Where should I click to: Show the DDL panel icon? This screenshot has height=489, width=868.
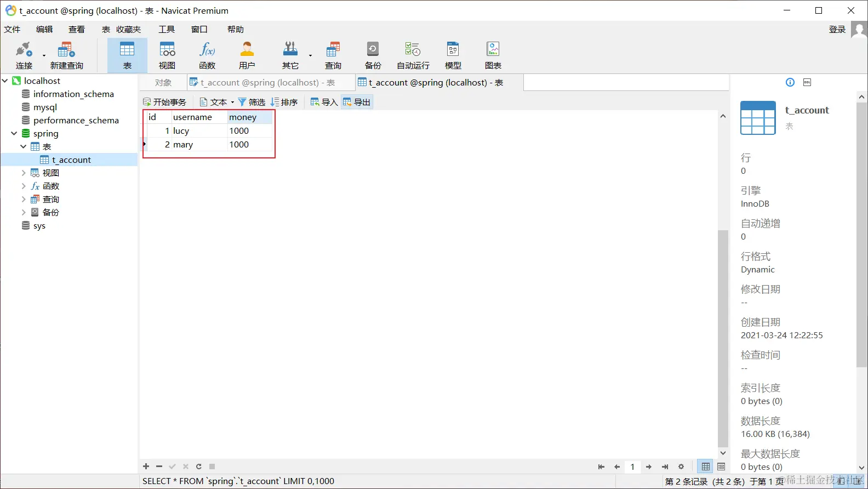[x=807, y=82]
